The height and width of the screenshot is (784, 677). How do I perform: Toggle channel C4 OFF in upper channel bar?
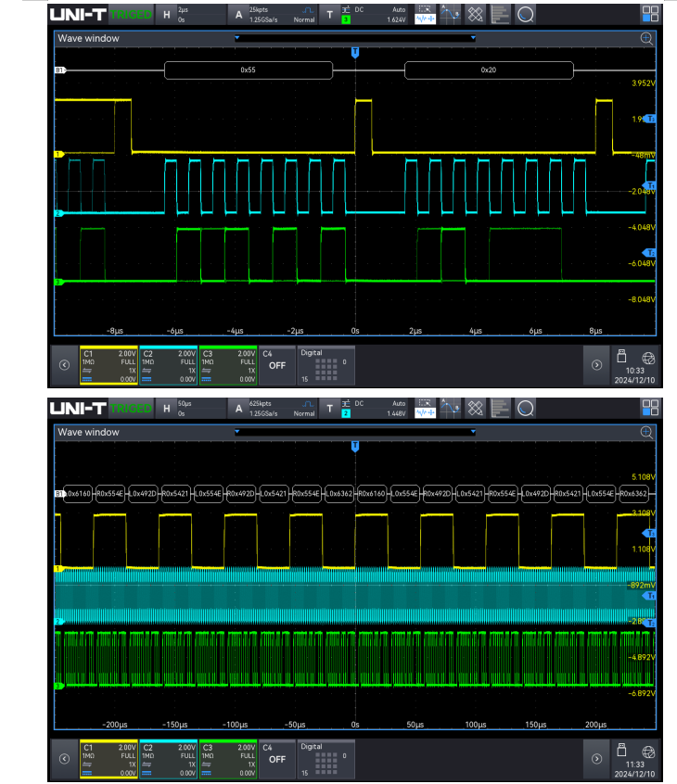point(276,365)
